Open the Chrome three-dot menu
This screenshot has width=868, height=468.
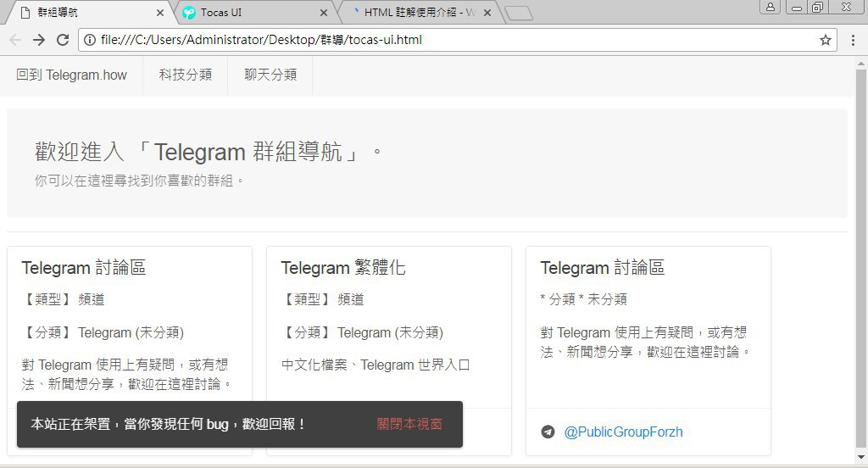[x=853, y=40]
